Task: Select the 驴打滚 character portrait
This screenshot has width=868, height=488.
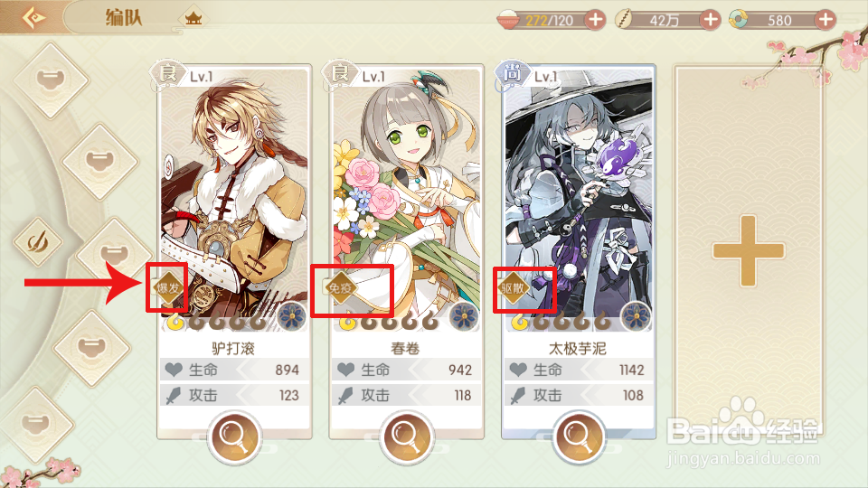Action: [x=234, y=199]
